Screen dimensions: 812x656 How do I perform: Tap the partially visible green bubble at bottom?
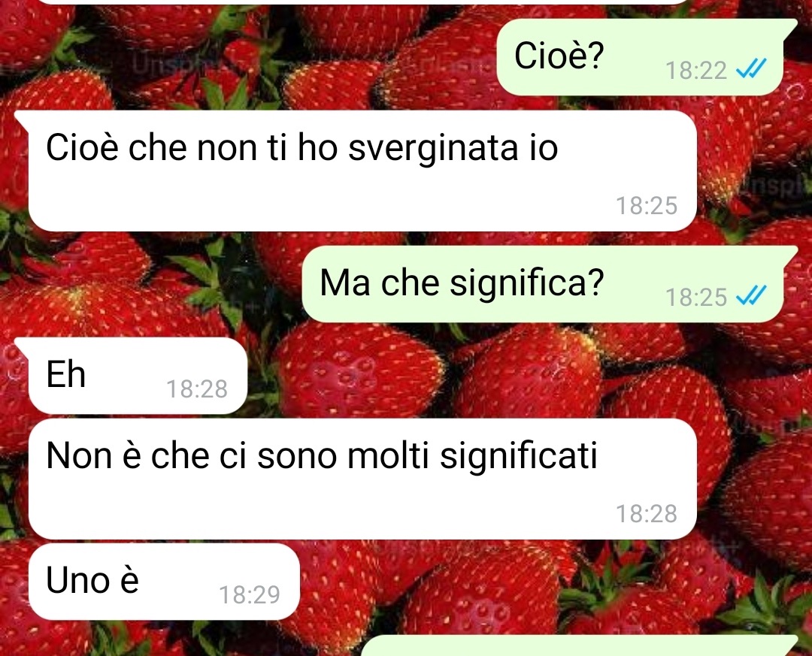[579, 645]
